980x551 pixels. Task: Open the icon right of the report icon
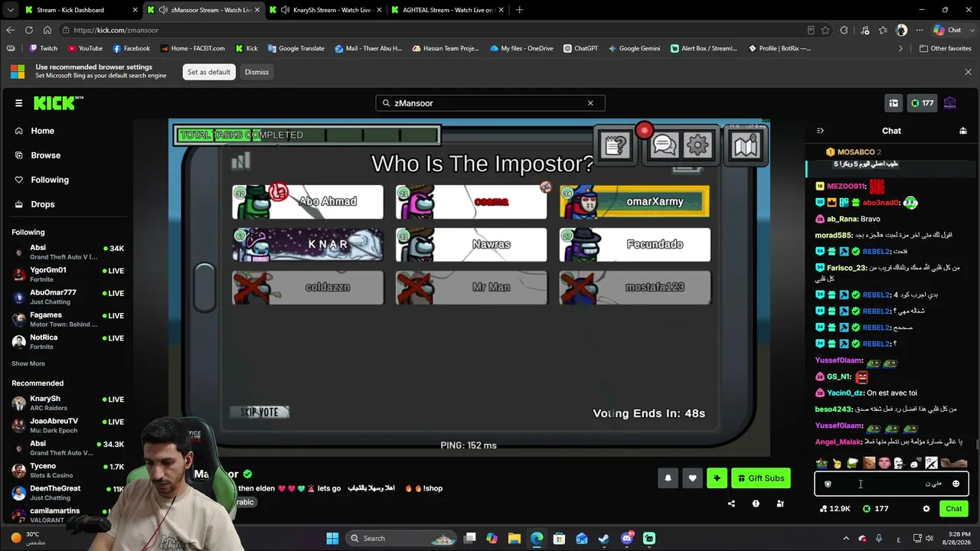coord(780,504)
